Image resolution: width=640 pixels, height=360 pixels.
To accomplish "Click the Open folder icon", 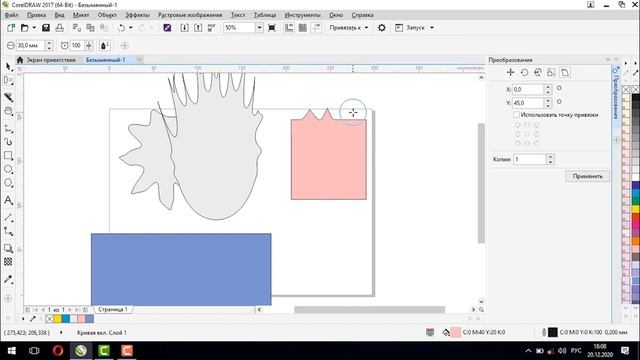I will (x=25, y=28).
